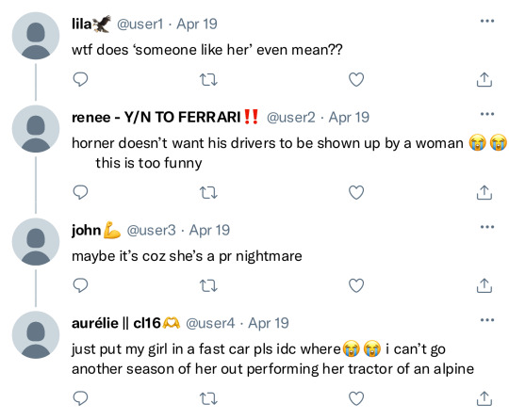The width and height of the screenshot is (509, 420).
Task: Reply to lila's tweet
Action: pyautogui.click(x=80, y=79)
